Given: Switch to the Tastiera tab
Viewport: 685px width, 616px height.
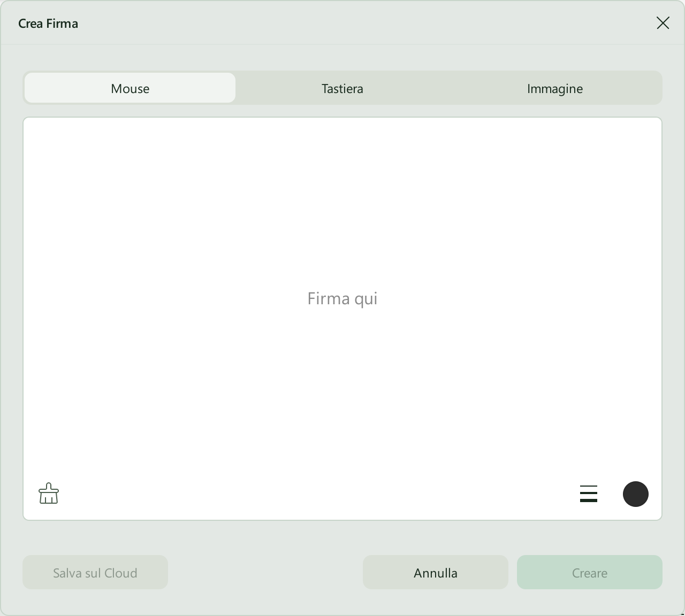Looking at the screenshot, I should [342, 88].
